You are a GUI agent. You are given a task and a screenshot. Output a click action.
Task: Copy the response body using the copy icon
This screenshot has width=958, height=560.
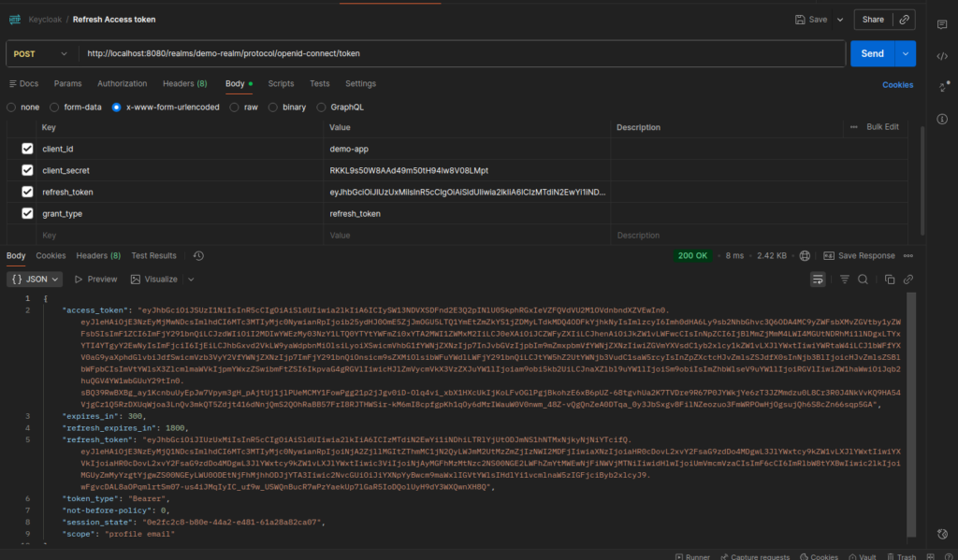tap(889, 279)
